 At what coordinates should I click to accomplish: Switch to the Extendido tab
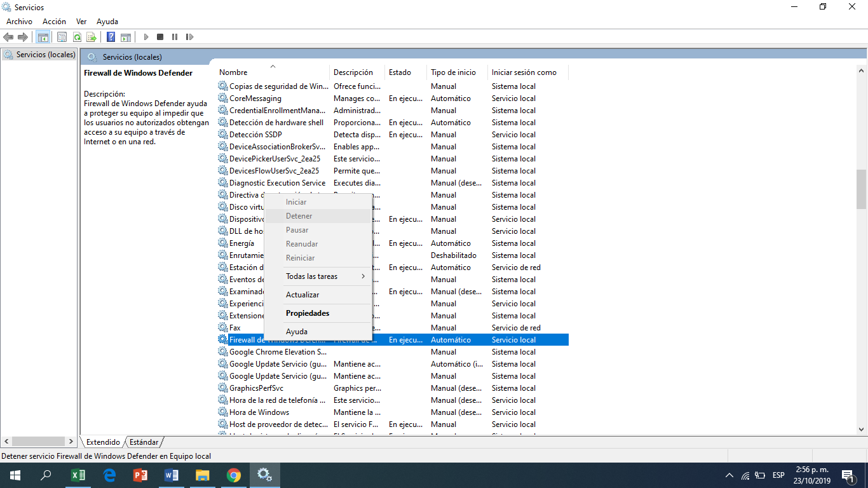[103, 442]
